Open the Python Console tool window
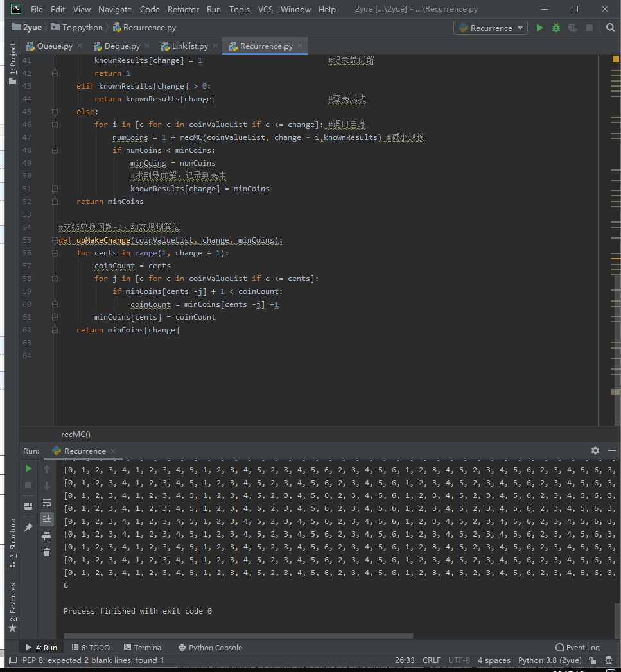 click(x=210, y=647)
